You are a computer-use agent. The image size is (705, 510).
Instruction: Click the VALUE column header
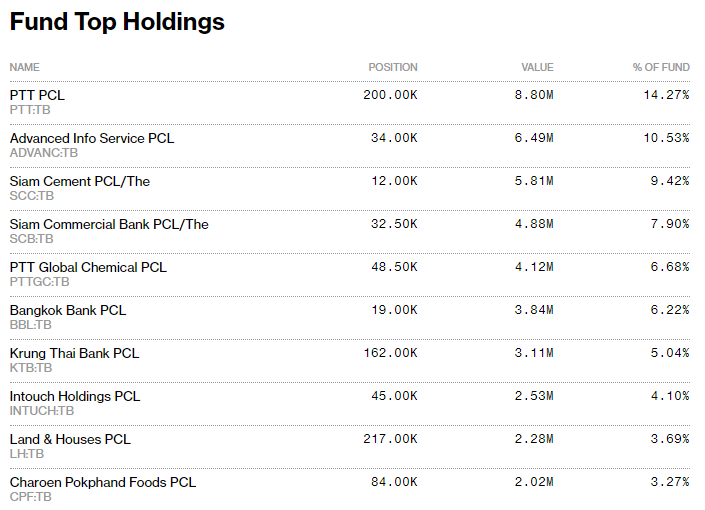click(537, 67)
